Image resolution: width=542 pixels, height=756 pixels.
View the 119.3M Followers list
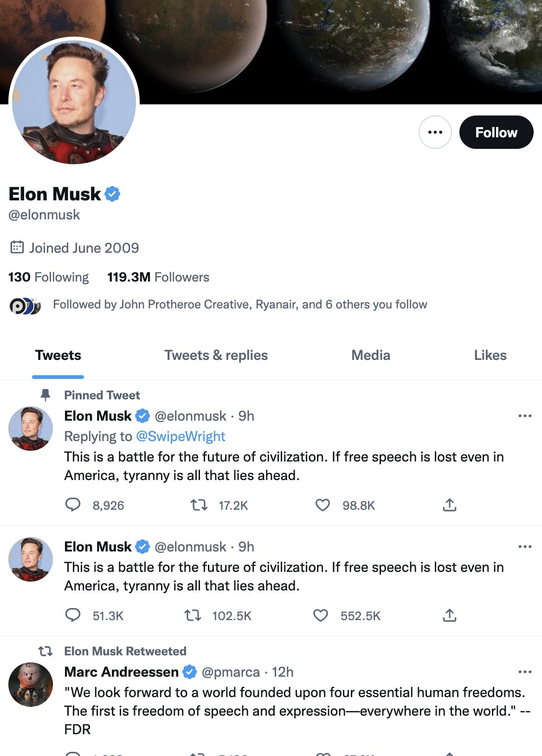[x=158, y=277]
